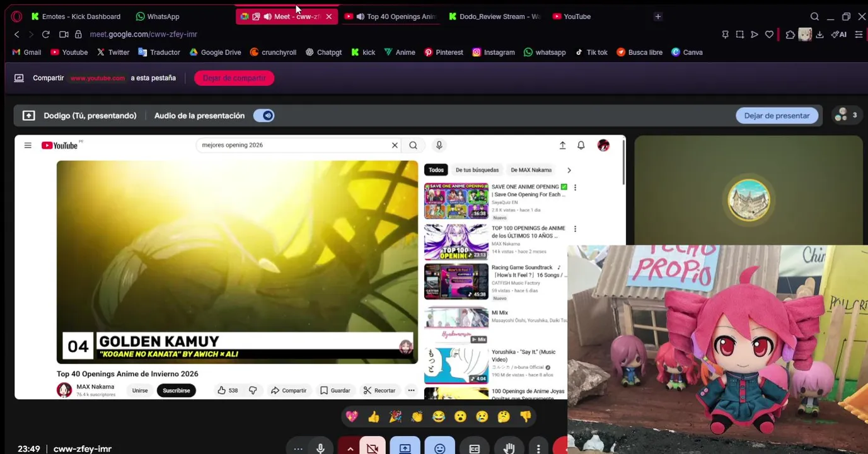Click Dejar de compartir button
The image size is (868, 454).
234,78
